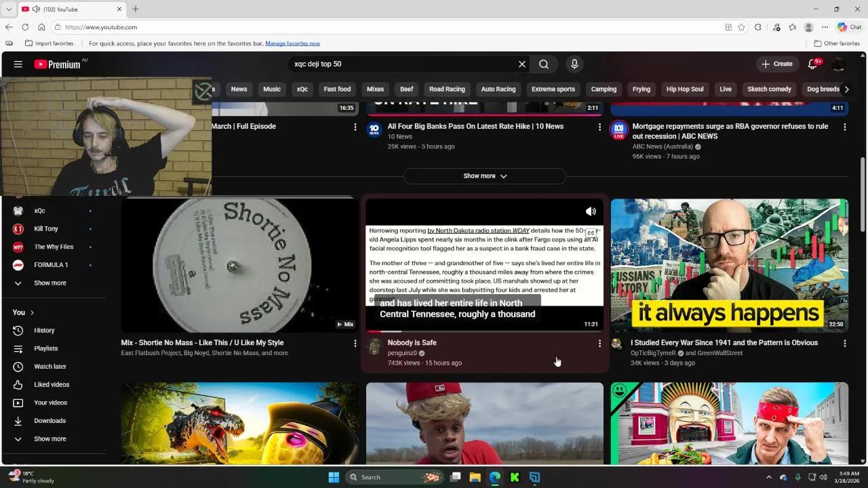The image size is (868, 488).
Task: Start voice search with the microphone icon
Action: pos(574,64)
